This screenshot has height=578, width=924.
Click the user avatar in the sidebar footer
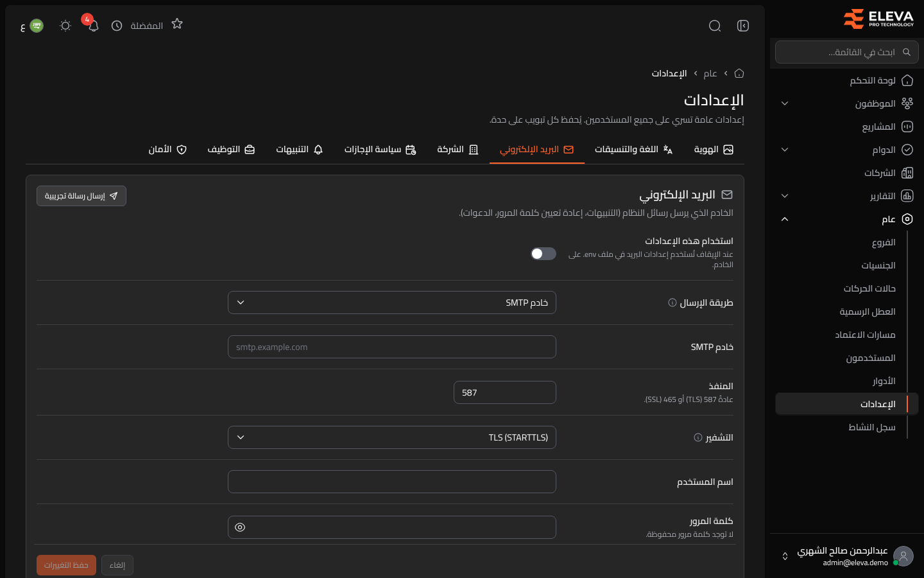click(903, 556)
